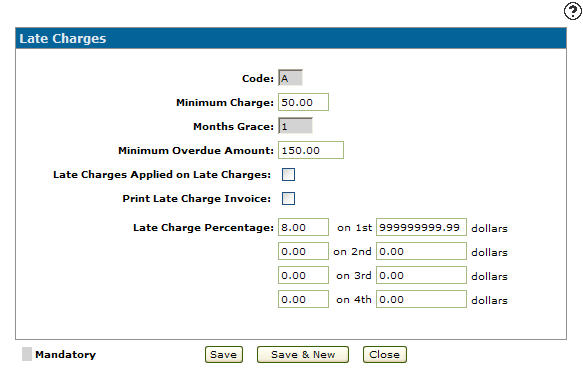Click the 'on 1st' text
The width and height of the screenshot is (583, 378).
[x=354, y=228]
